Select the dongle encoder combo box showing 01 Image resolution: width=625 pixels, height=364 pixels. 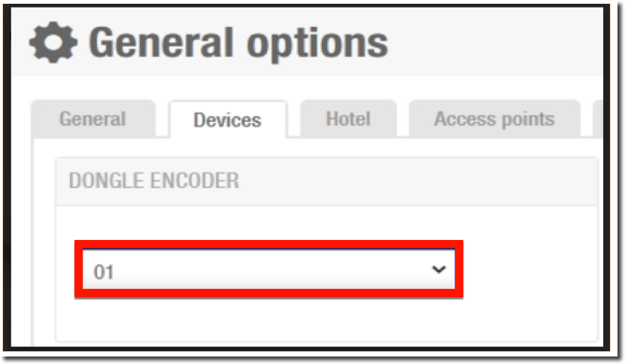click(x=269, y=269)
